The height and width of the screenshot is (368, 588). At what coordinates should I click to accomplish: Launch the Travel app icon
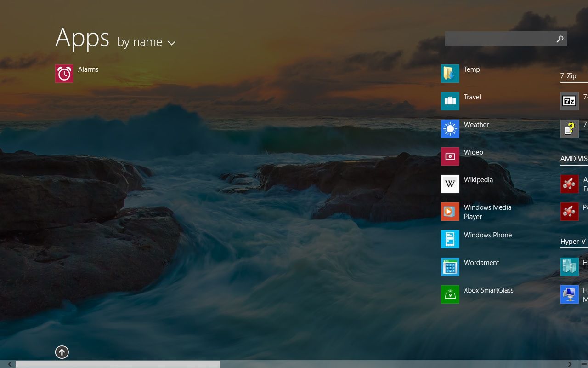coord(450,101)
